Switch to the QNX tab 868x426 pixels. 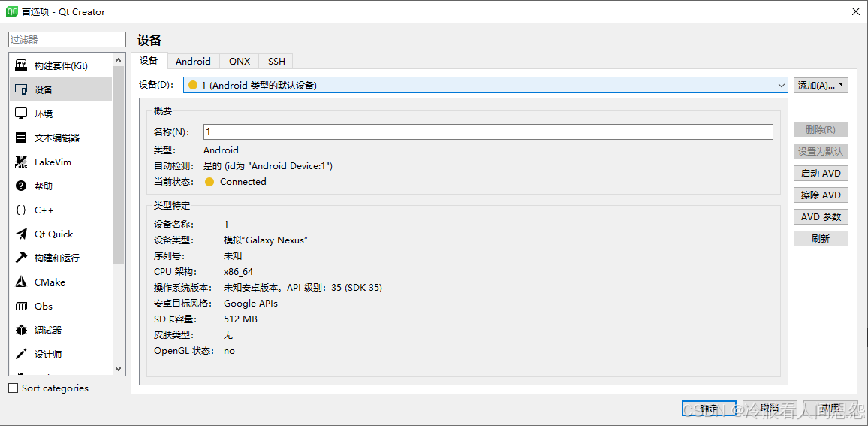[240, 62]
